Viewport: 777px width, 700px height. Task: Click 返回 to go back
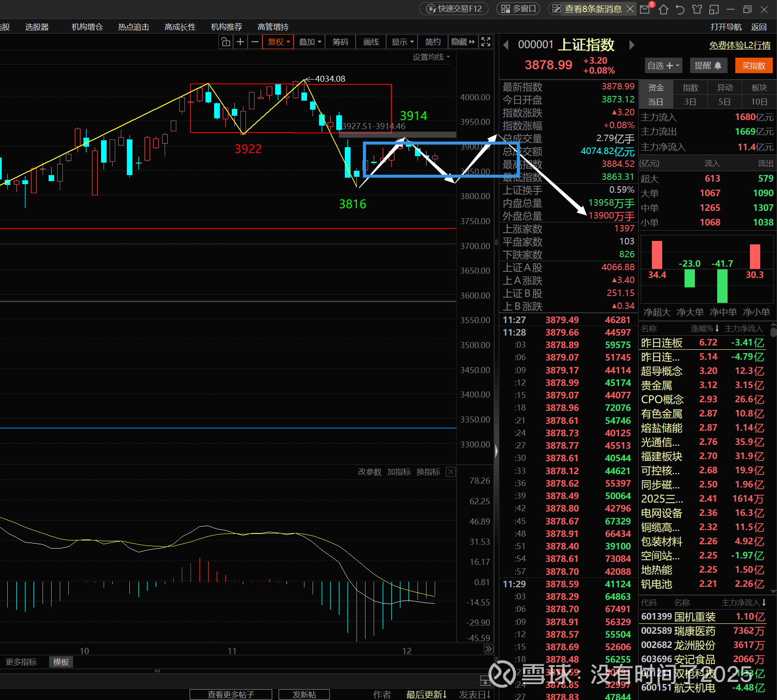759,27
